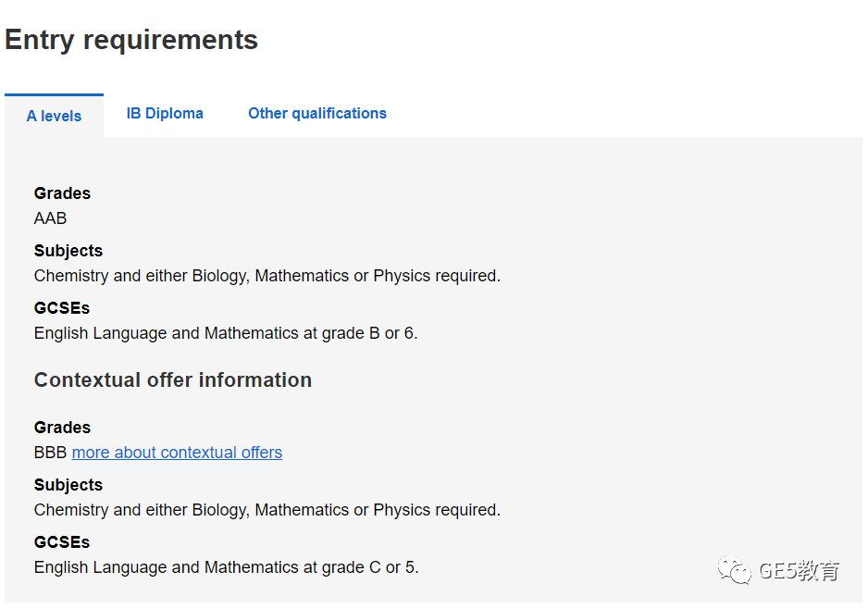
Task: Click the Contextual offer information heading
Action: (173, 379)
